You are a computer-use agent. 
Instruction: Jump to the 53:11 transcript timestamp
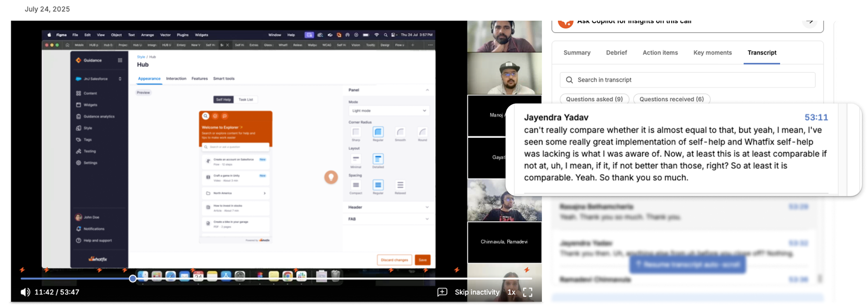click(x=816, y=117)
